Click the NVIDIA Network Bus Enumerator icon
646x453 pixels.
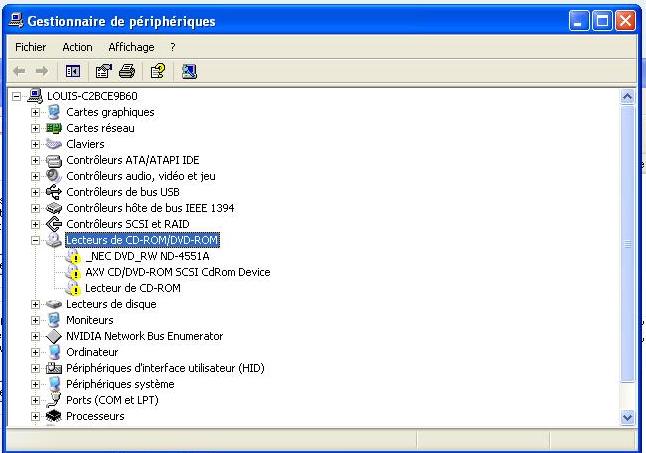(x=54, y=336)
